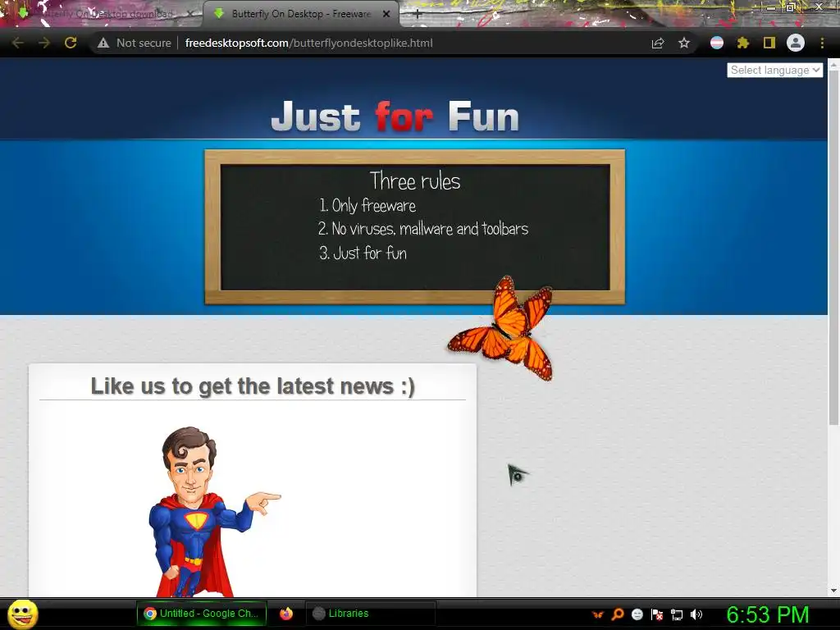
Task: Open the smiley face Start button
Action: [23, 614]
